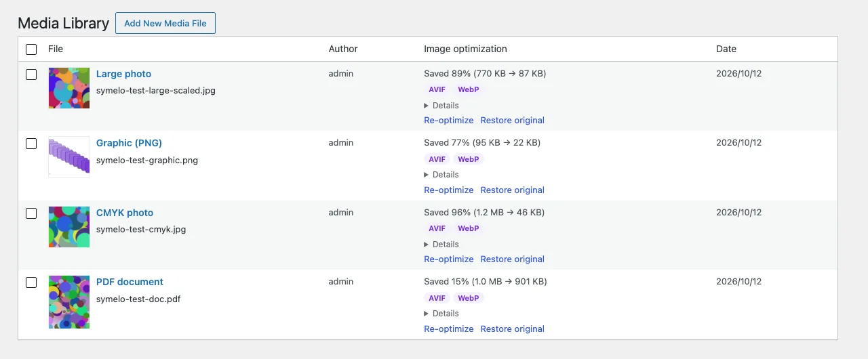Open the CMYK photo thumbnail

69,227
